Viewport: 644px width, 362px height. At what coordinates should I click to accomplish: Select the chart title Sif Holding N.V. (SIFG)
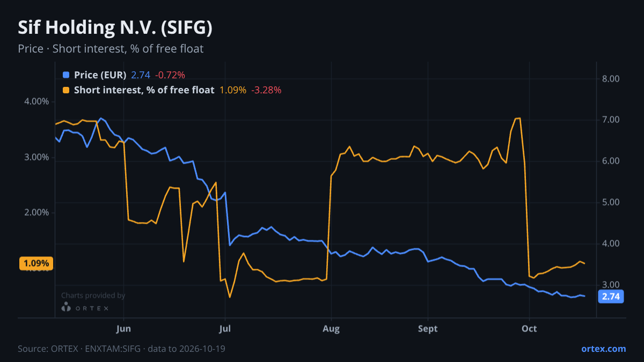coord(115,28)
